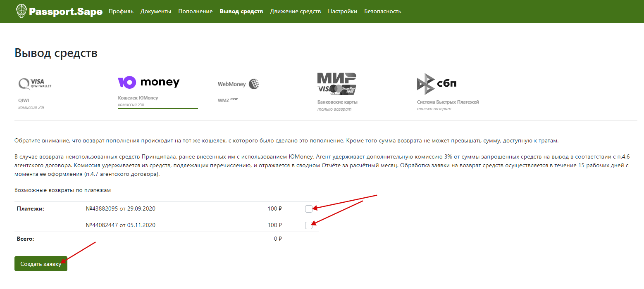
Task: Tick the checkbox for payment №44082447
Action: coord(308,225)
